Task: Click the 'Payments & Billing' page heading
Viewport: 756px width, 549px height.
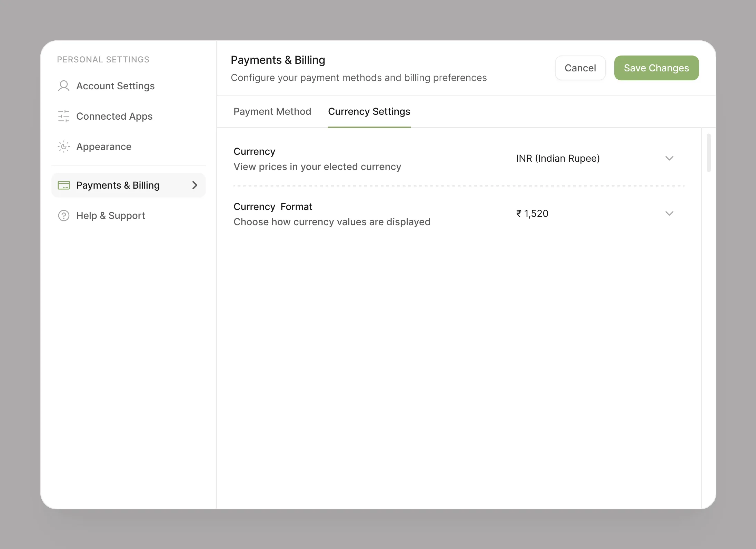Action: (278, 60)
